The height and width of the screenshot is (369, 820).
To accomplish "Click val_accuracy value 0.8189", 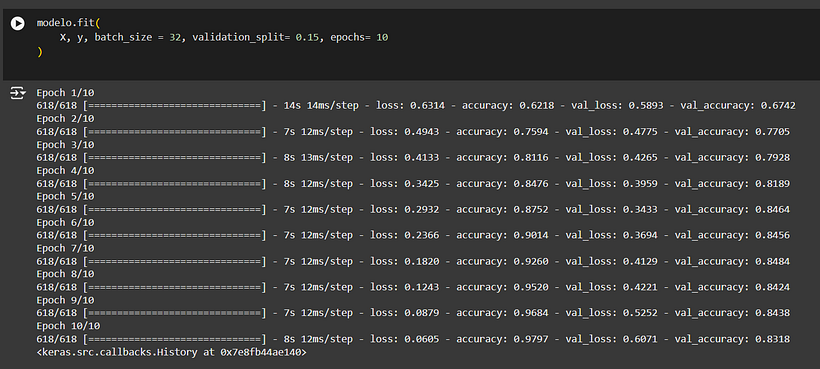I will 772,183.
